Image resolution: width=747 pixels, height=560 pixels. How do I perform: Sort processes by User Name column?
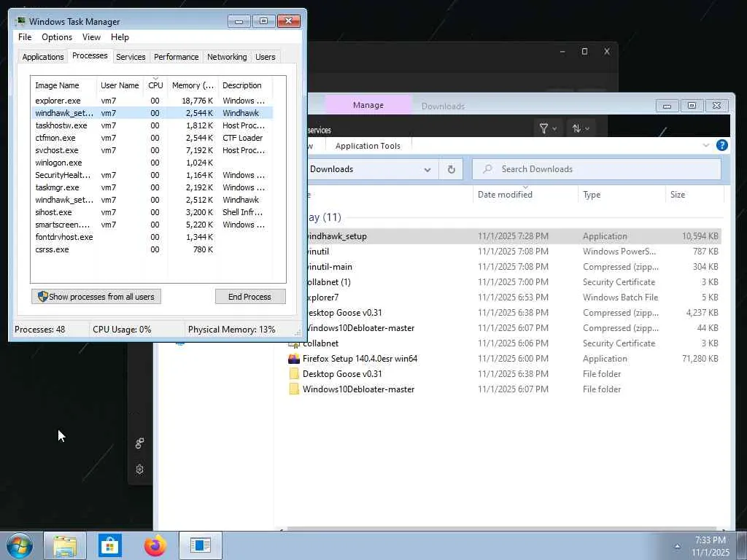click(x=120, y=85)
